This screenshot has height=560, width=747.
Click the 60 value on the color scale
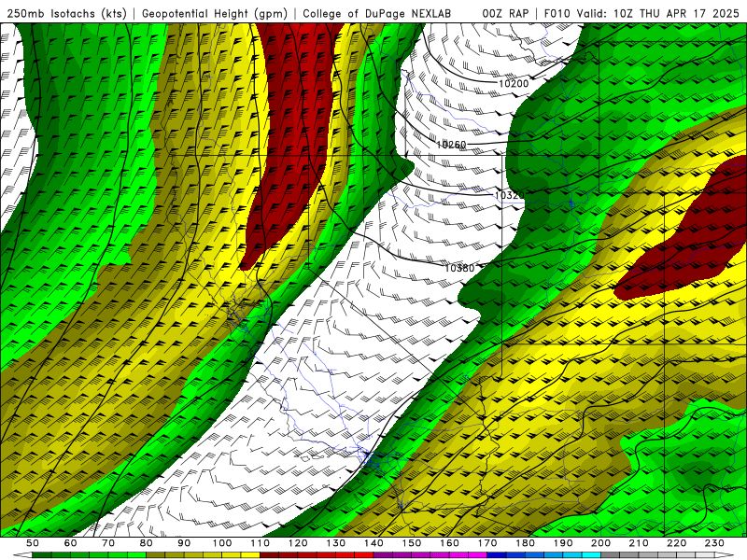click(x=71, y=543)
